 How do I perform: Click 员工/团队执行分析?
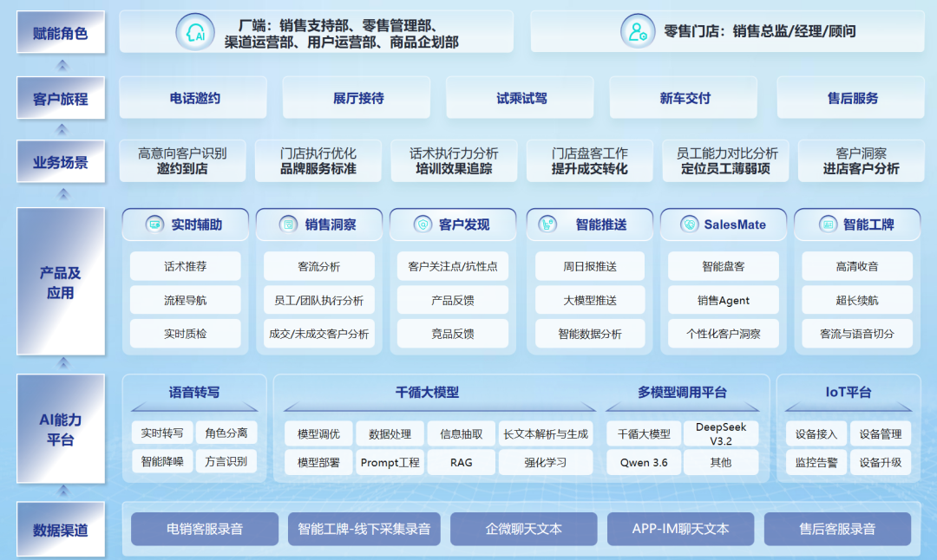(x=319, y=300)
